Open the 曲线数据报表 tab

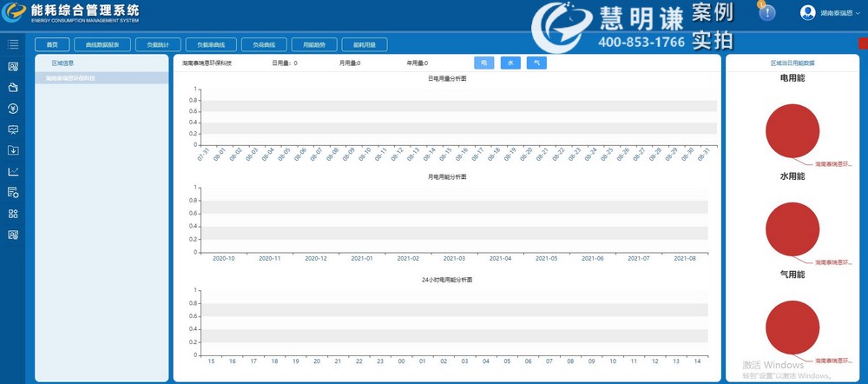point(102,44)
